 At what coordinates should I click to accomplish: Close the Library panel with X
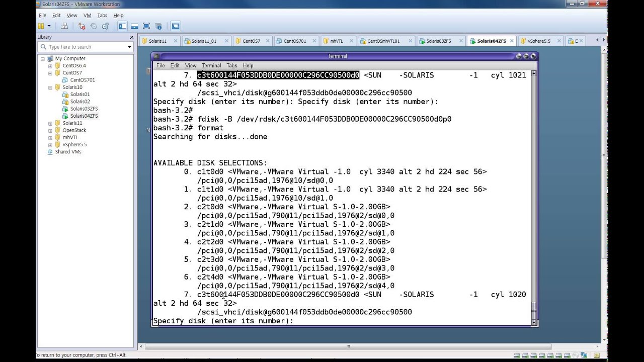pyautogui.click(x=132, y=37)
